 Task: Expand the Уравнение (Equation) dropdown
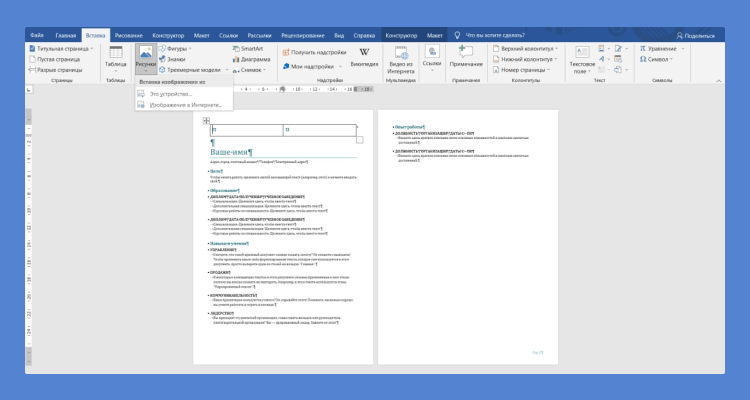tap(683, 48)
